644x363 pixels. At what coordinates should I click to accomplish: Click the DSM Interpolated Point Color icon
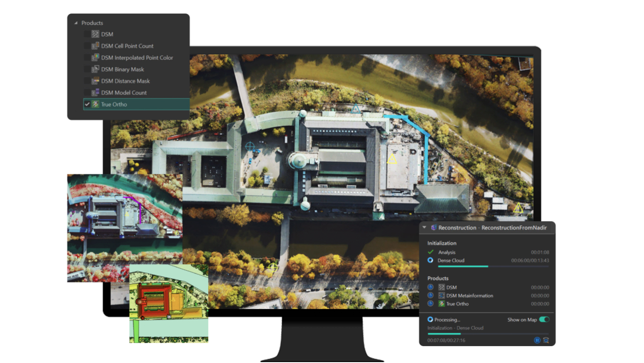pyautogui.click(x=95, y=58)
